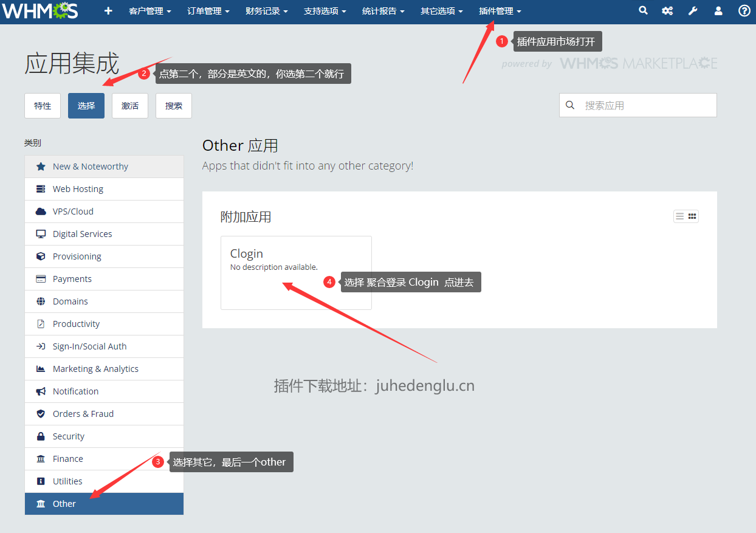Click the padlock icon beside Security
Viewport: 756px width, 533px height.
pyautogui.click(x=41, y=436)
